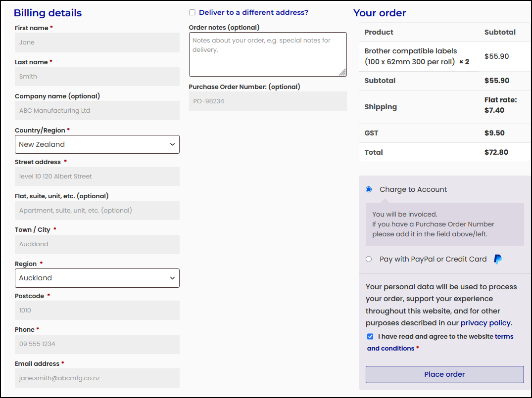This screenshot has width=532, height=398.
Task: Click the First name field showing Jane
Action: pyautogui.click(x=97, y=43)
